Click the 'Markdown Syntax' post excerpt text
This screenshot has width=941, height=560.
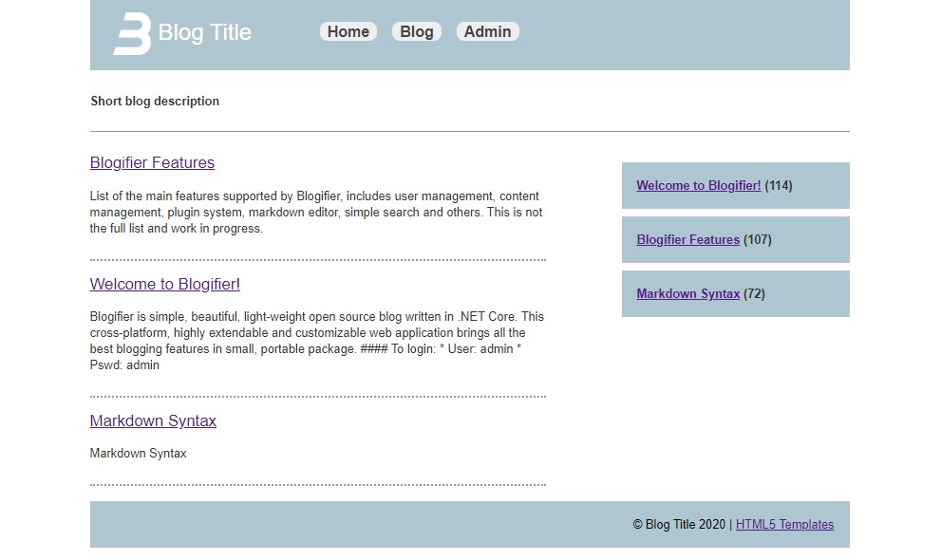[x=138, y=453]
